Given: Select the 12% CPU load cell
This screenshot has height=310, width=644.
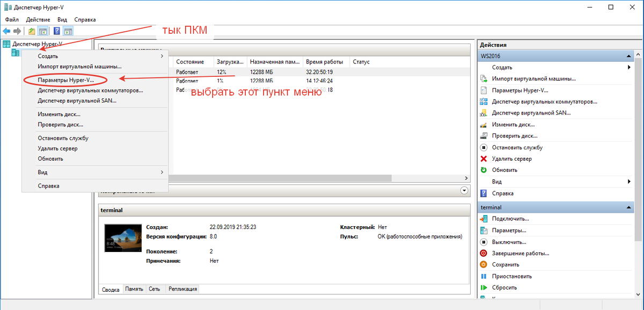Looking at the screenshot, I should [x=221, y=71].
